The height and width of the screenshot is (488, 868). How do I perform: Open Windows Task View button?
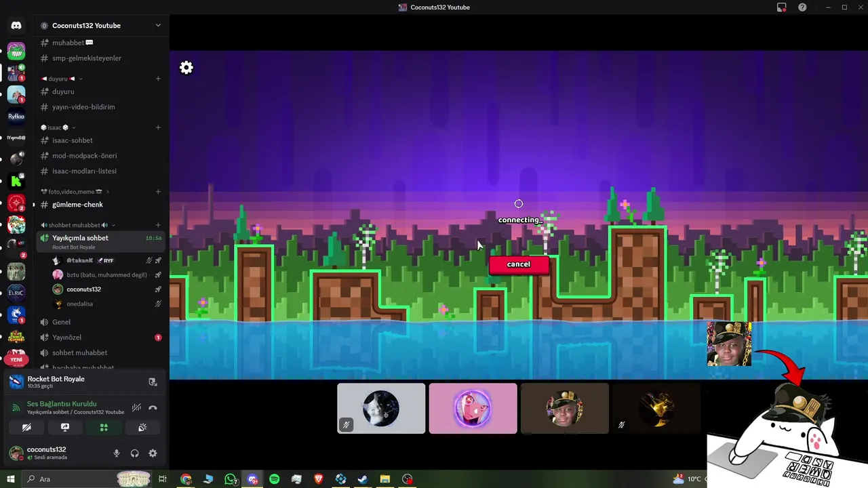point(163,479)
